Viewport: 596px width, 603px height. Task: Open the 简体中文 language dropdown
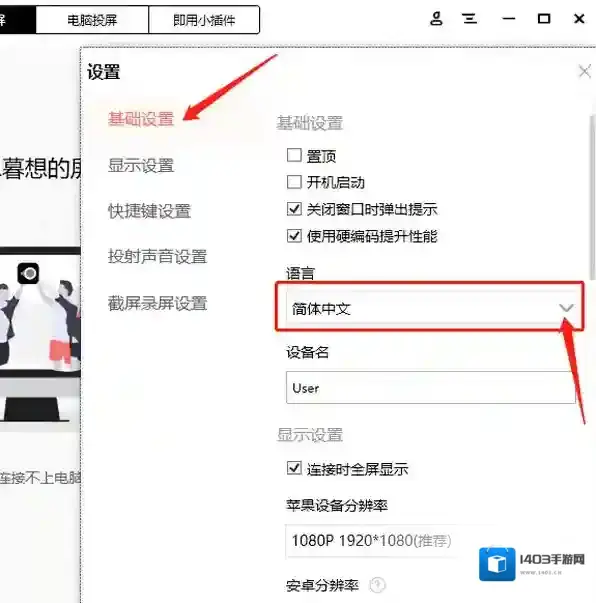tap(430, 308)
